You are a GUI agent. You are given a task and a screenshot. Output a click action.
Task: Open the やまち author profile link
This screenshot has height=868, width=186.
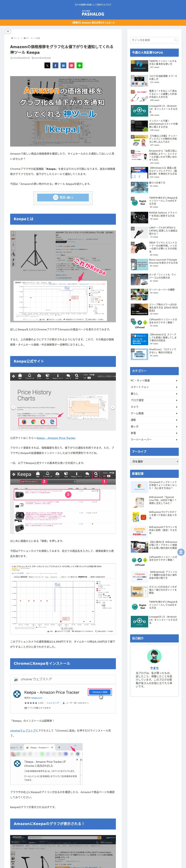tap(154, 668)
